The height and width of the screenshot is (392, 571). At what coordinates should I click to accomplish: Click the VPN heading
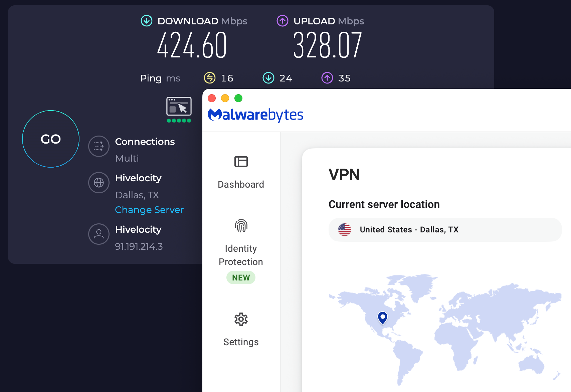(x=344, y=175)
